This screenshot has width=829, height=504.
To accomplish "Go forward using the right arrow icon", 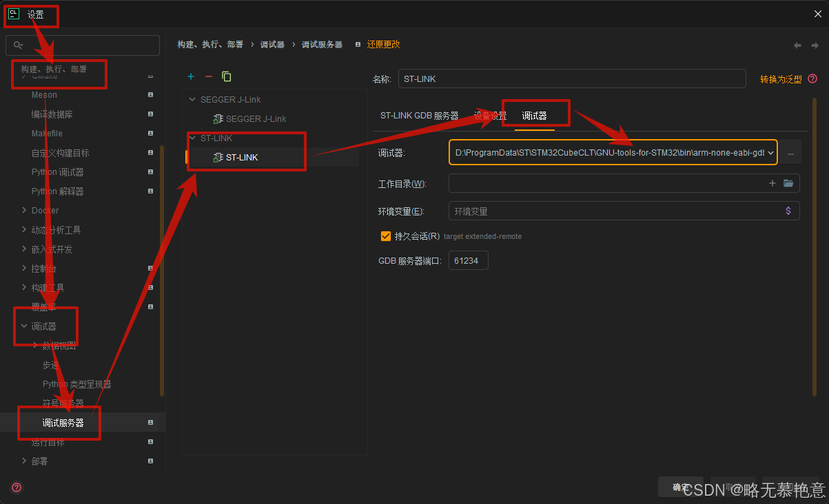I will [814, 45].
